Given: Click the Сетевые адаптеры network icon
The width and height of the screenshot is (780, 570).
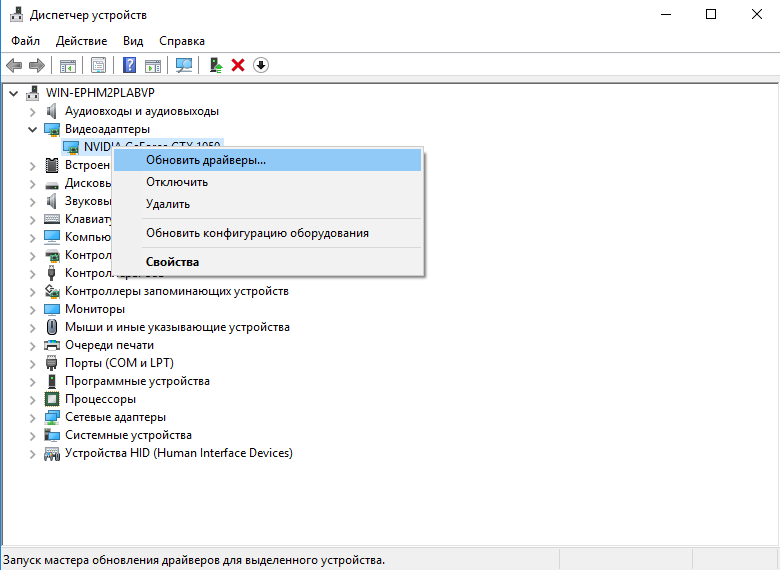Looking at the screenshot, I should [52, 417].
